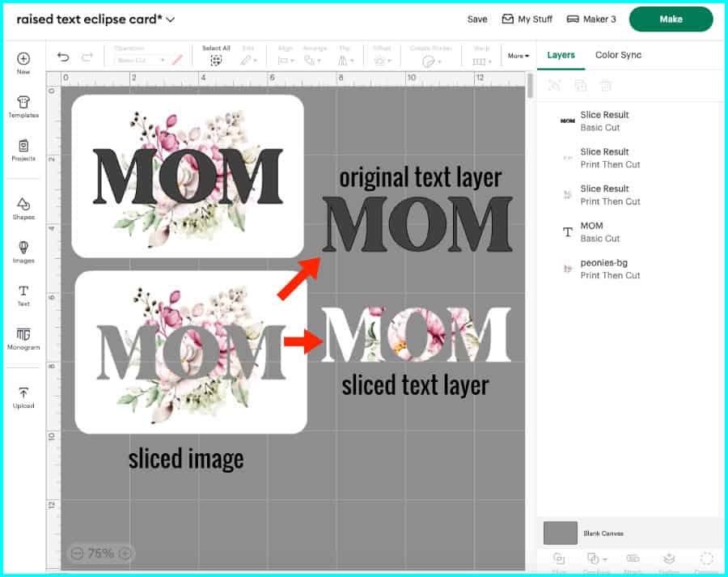Click the 'original text layer' label
Screen dimensions: 728x577
click(x=421, y=177)
